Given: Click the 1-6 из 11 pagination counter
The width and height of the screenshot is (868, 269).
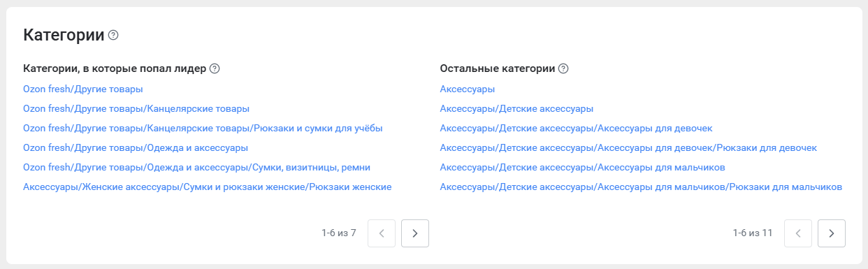Looking at the screenshot, I should point(753,233).
